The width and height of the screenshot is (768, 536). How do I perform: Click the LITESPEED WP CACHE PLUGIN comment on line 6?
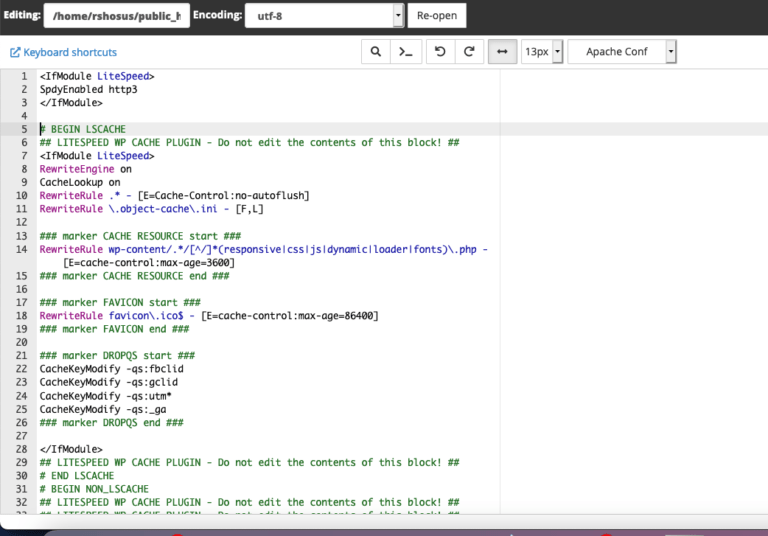click(249, 143)
